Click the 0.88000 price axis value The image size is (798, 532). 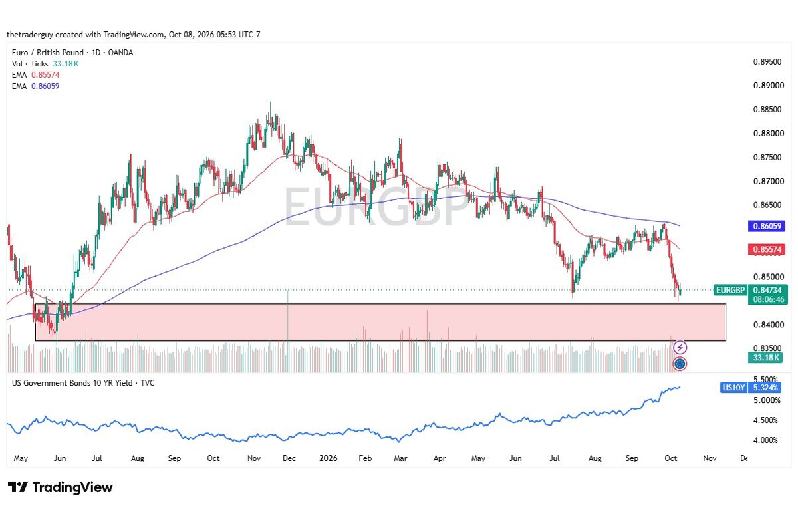pos(767,134)
